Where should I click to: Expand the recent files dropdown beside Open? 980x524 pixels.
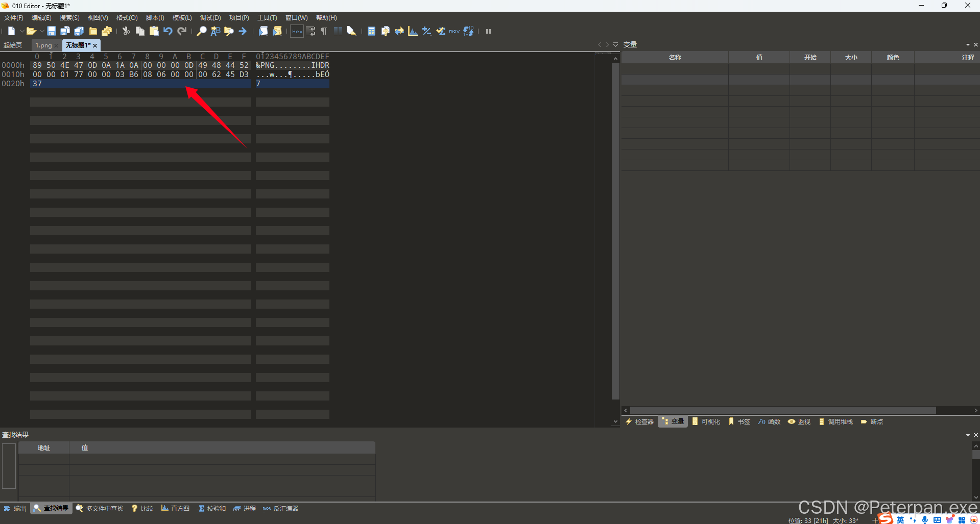[41, 31]
